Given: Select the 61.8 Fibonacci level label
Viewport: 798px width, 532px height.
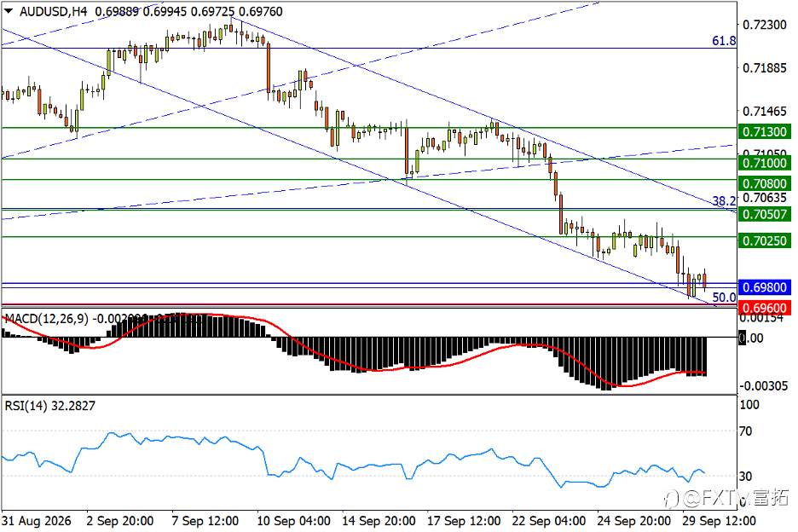Looking at the screenshot, I should click(724, 41).
